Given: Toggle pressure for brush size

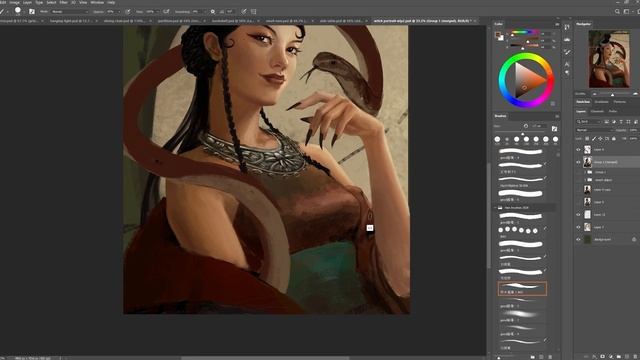Looking at the screenshot, I should pos(244,11).
